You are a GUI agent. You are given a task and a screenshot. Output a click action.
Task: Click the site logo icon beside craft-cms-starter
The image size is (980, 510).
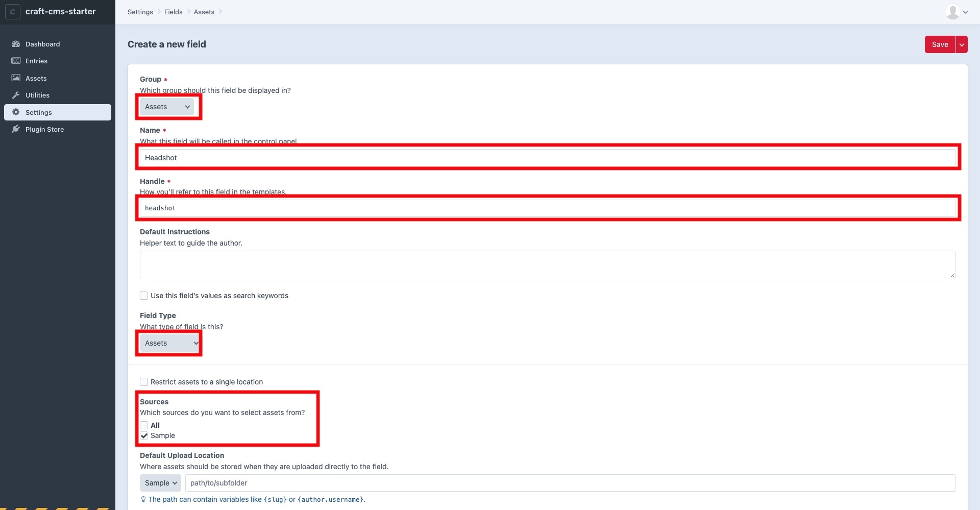click(x=13, y=12)
